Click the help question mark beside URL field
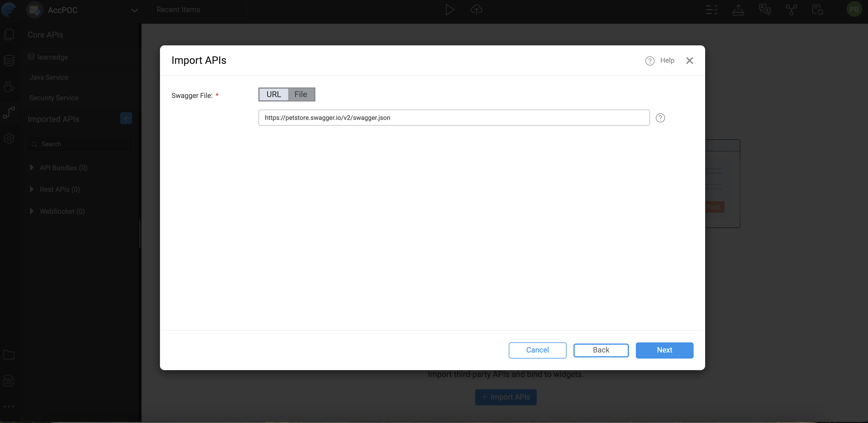868x423 pixels. [x=660, y=118]
